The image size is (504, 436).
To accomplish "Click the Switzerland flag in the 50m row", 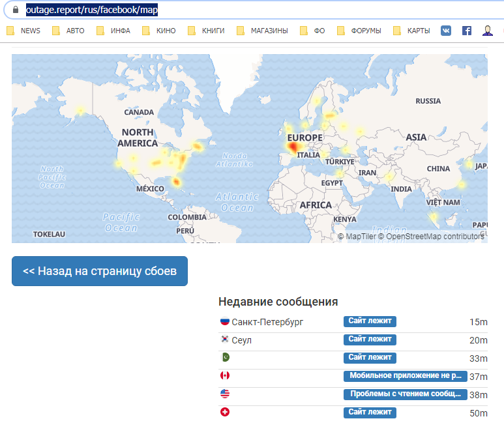I will [x=225, y=412].
